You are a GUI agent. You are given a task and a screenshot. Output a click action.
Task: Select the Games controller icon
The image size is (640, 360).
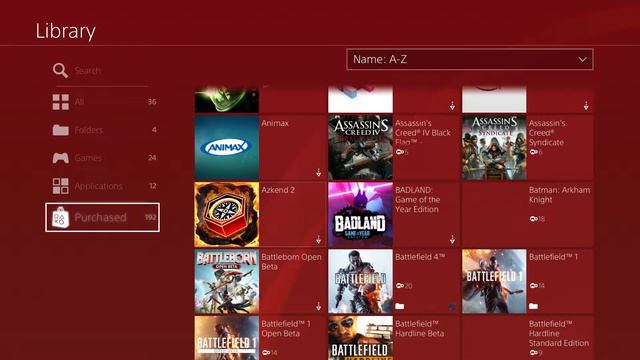tap(60, 158)
